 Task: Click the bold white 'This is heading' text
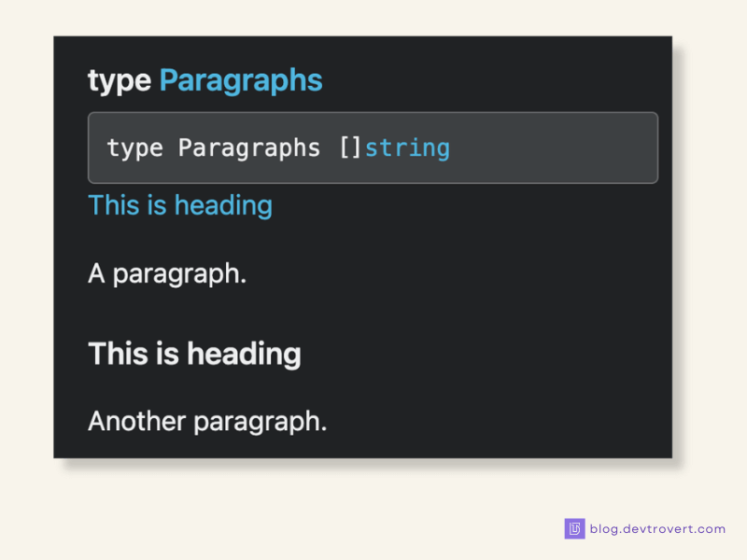click(194, 354)
